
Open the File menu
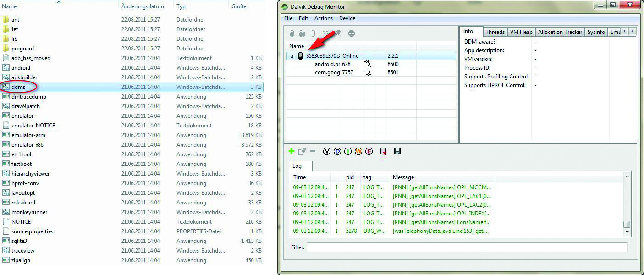pos(288,18)
